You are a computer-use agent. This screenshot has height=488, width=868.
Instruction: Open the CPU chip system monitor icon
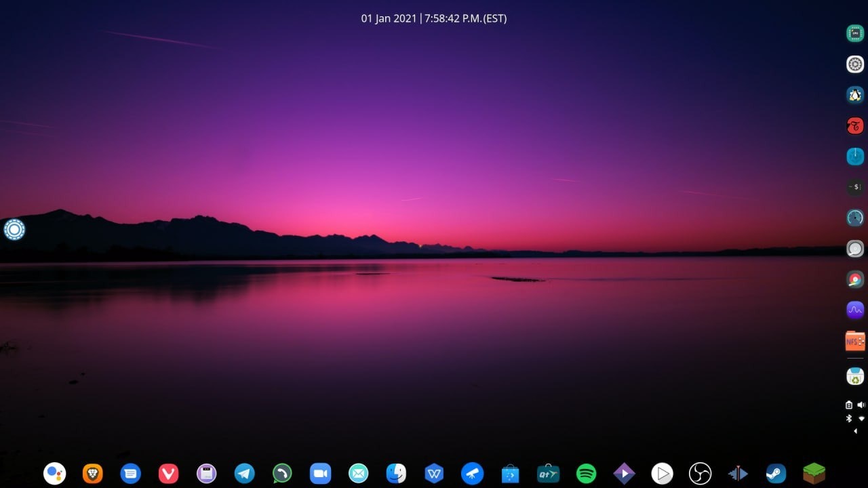point(855,33)
